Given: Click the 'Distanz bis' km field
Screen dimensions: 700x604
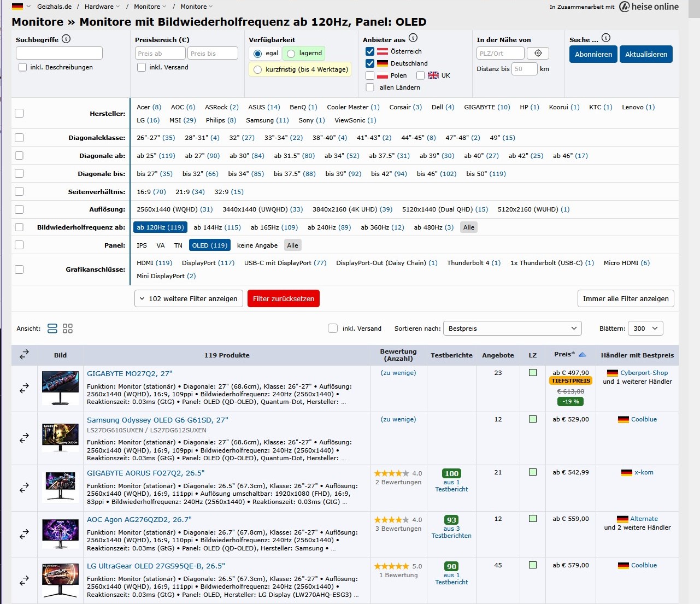Looking at the screenshot, I should click(x=525, y=69).
